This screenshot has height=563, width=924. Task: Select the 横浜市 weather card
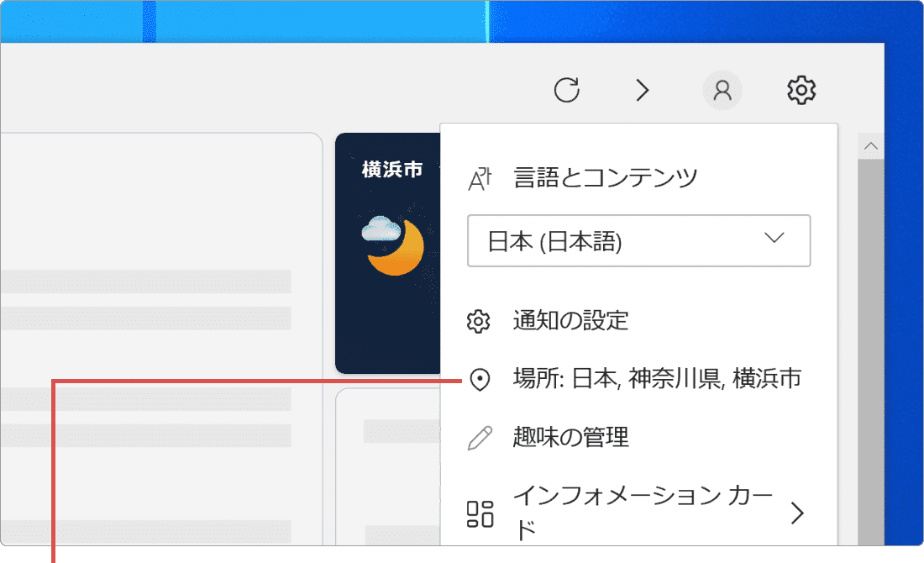tap(387, 252)
